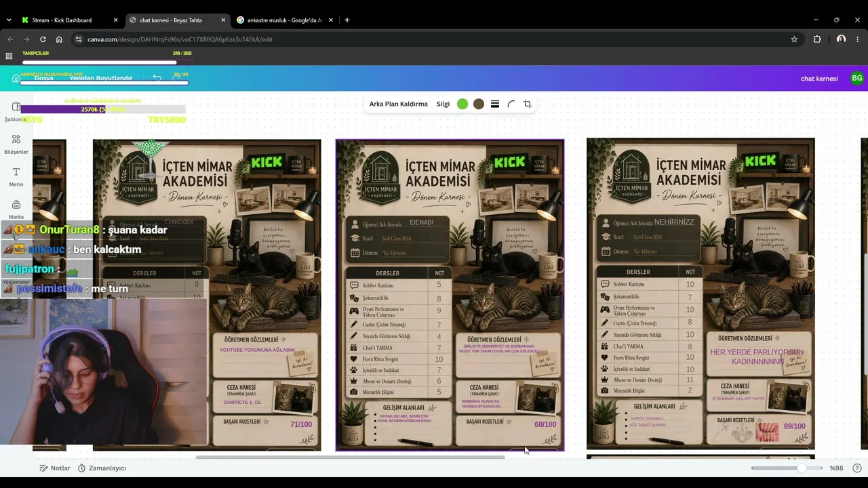Close the ankastre musluk Google tab

pos(330,20)
